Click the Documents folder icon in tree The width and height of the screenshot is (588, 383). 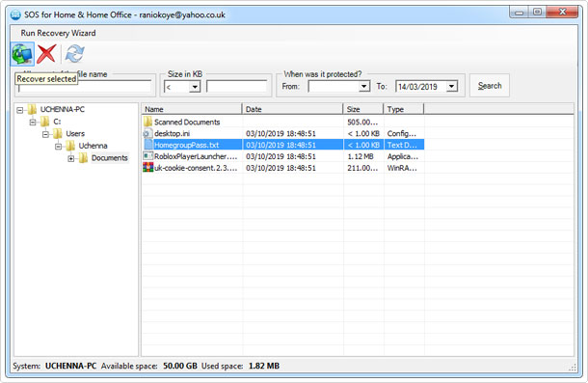click(83, 158)
